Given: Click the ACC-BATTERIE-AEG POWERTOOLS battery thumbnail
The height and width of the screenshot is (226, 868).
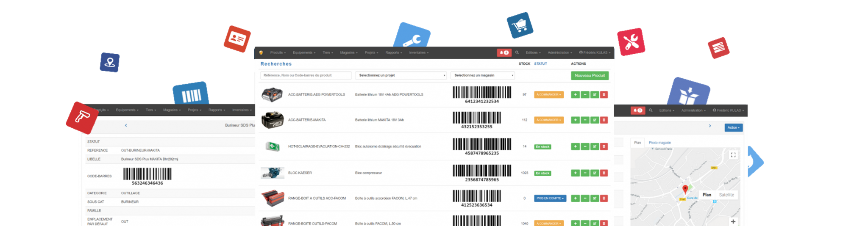Looking at the screenshot, I should click(x=272, y=95).
